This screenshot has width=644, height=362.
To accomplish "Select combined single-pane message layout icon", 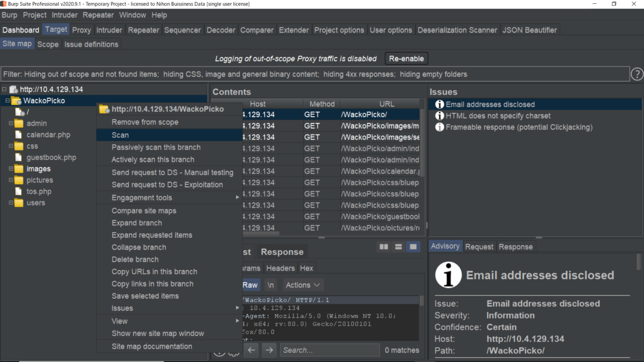I will click(x=413, y=247).
